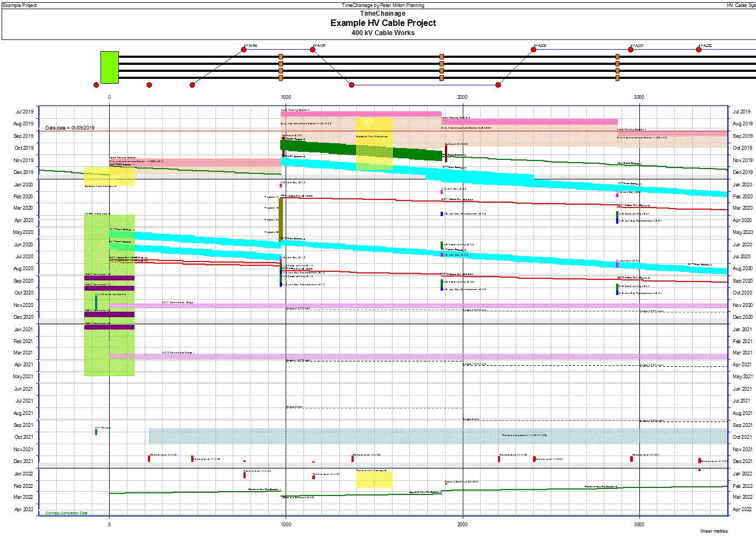This screenshot has height=536, width=756.
Task: Select the CCT1 Commission Stage 1 magenta bar
Action: (418, 306)
